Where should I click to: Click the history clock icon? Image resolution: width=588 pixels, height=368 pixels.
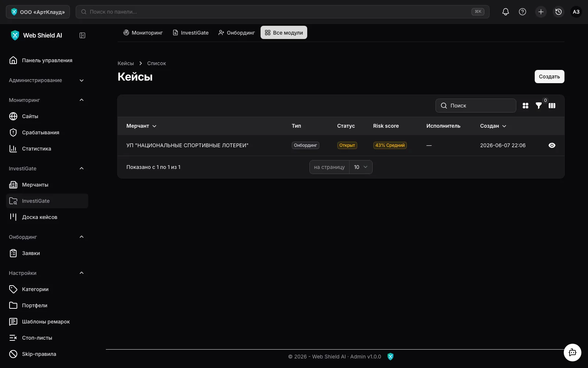click(558, 12)
